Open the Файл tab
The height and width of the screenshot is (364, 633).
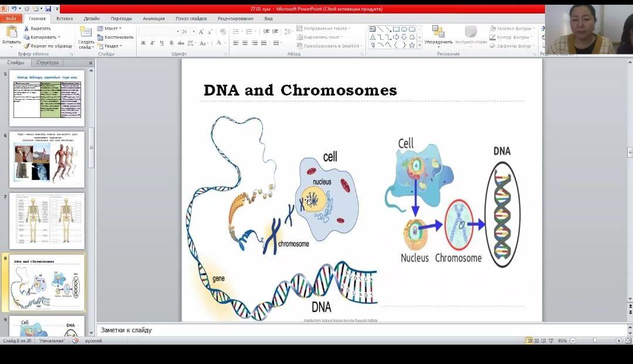[11, 19]
